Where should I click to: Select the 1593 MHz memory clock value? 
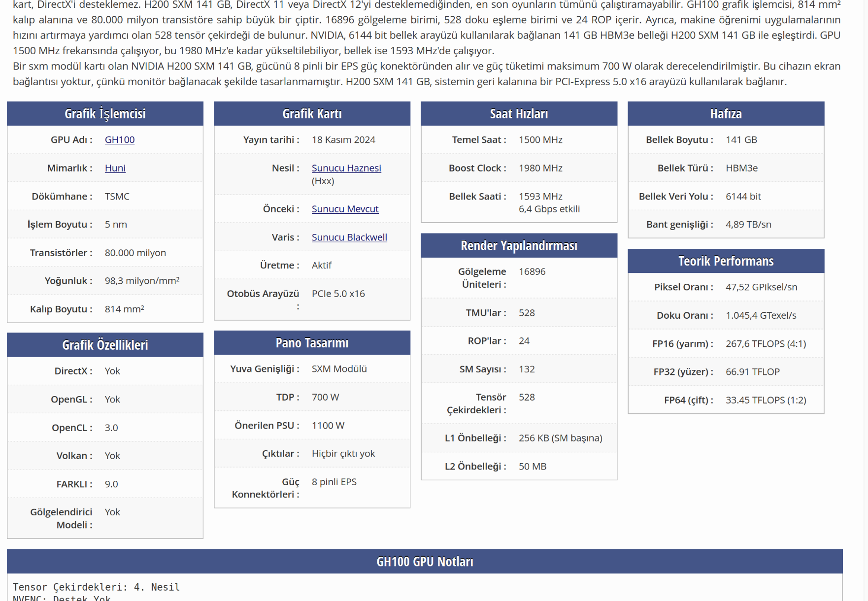tap(540, 197)
